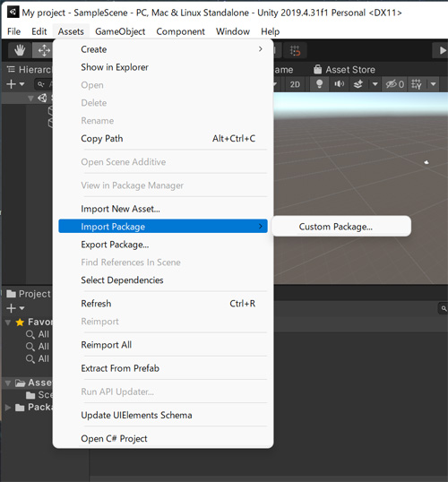
Task: Open the File menu
Action: click(x=13, y=31)
